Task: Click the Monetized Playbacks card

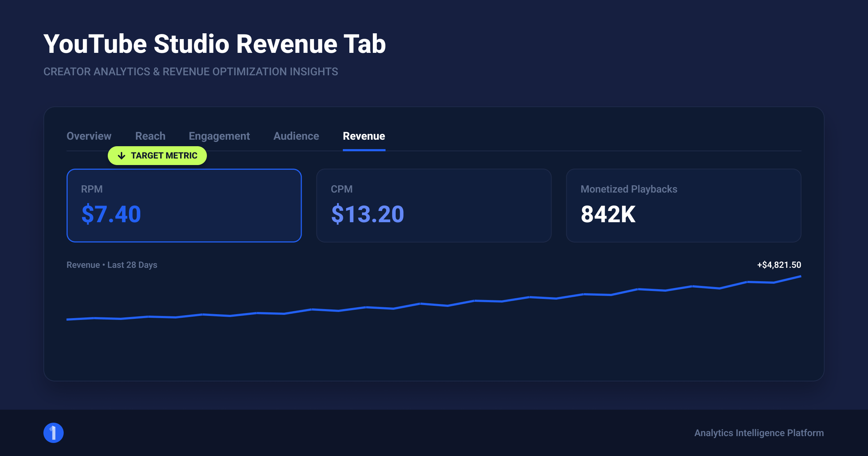Action: (684, 206)
